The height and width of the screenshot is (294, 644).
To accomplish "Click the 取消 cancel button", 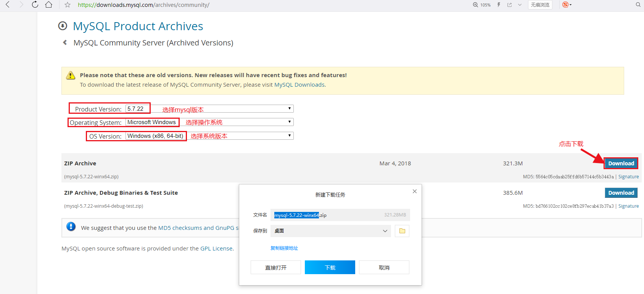I will pos(384,267).
